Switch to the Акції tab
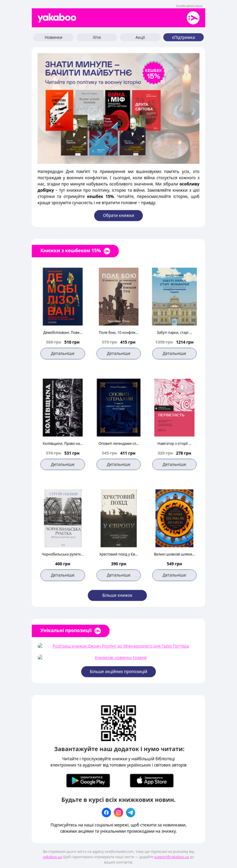The height and width of the screenshot is (868, 237). pos(140,37)
